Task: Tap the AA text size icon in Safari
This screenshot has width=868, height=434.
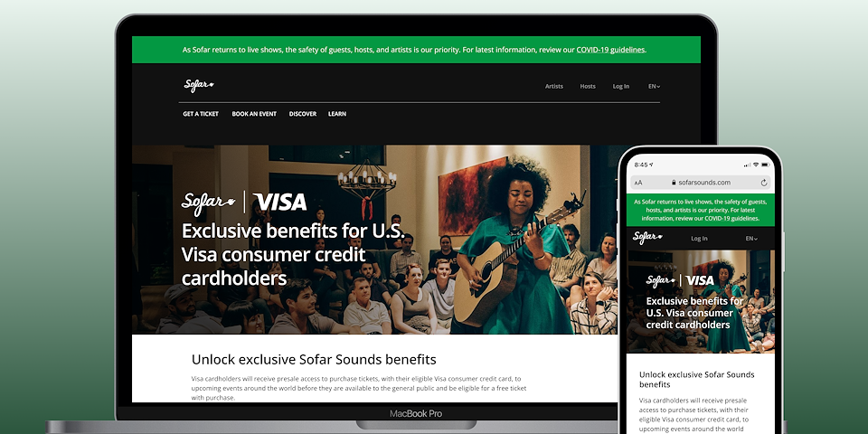Action: click(x=638, y=183)
